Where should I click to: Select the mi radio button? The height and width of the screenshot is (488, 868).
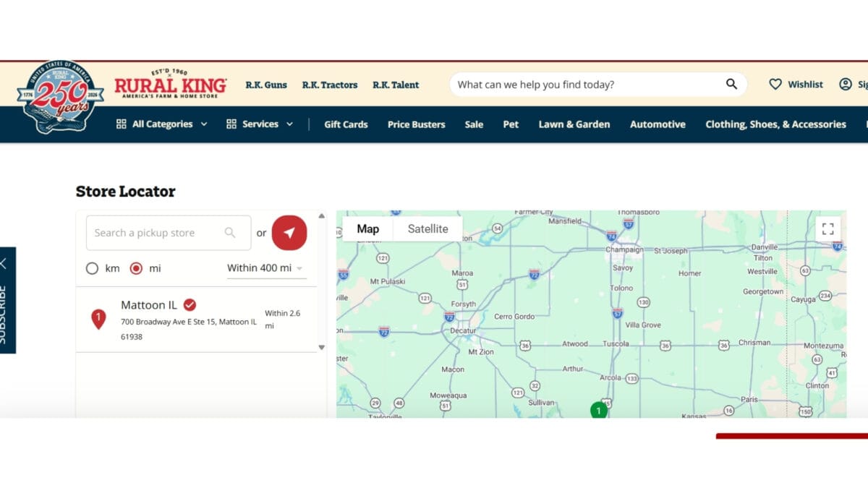(x=136, y=268)
